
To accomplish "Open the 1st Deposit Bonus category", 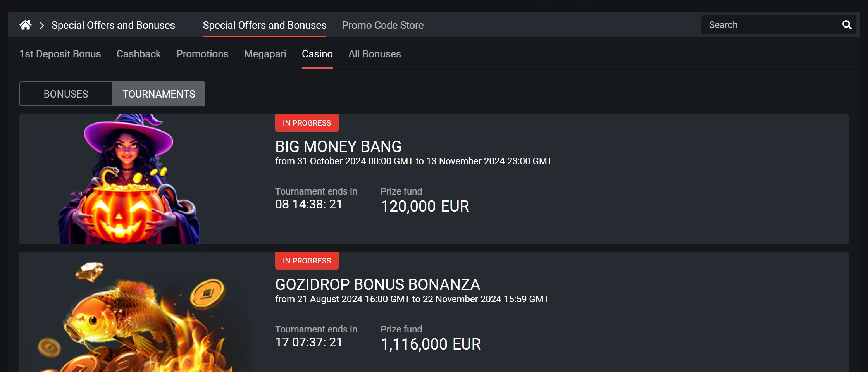I will tap(60, 54).
